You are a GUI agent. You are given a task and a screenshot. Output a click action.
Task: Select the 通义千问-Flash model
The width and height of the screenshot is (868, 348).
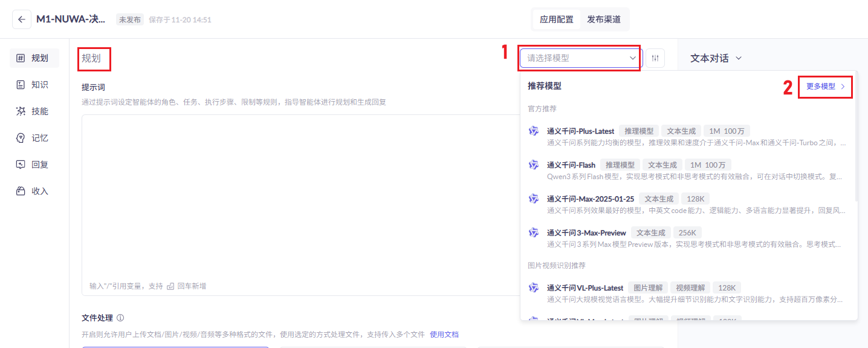571,165
